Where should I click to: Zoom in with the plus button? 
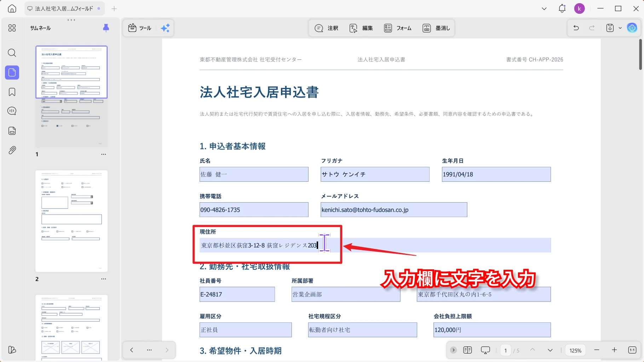(614, 350)
